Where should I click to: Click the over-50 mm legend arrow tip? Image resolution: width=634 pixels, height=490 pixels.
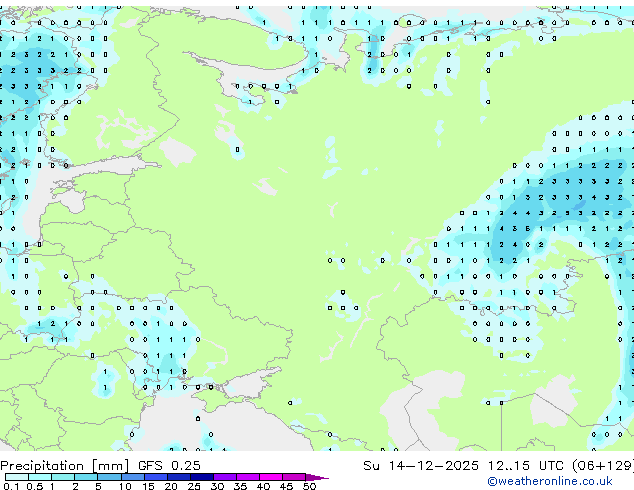[317, 477]
